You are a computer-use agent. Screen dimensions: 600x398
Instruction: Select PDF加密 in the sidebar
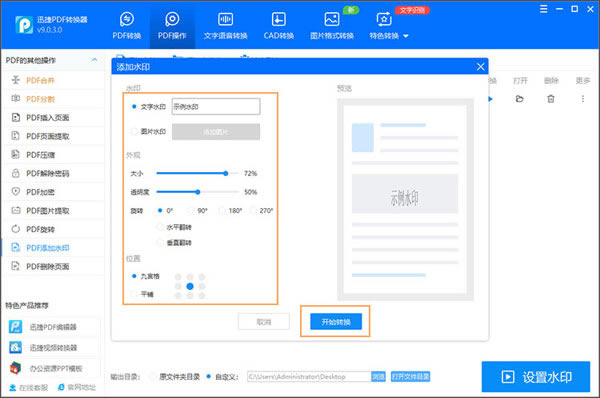[52, 192]
